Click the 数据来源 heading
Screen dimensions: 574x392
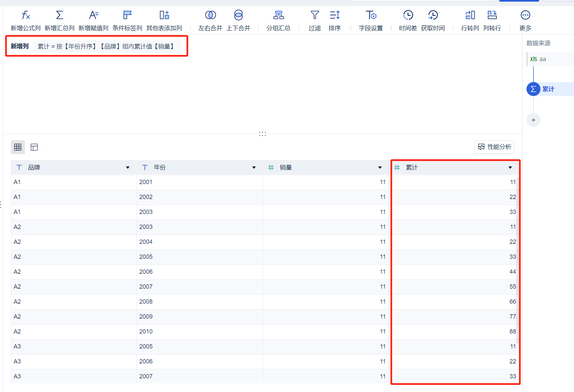(x=538, y=43)
